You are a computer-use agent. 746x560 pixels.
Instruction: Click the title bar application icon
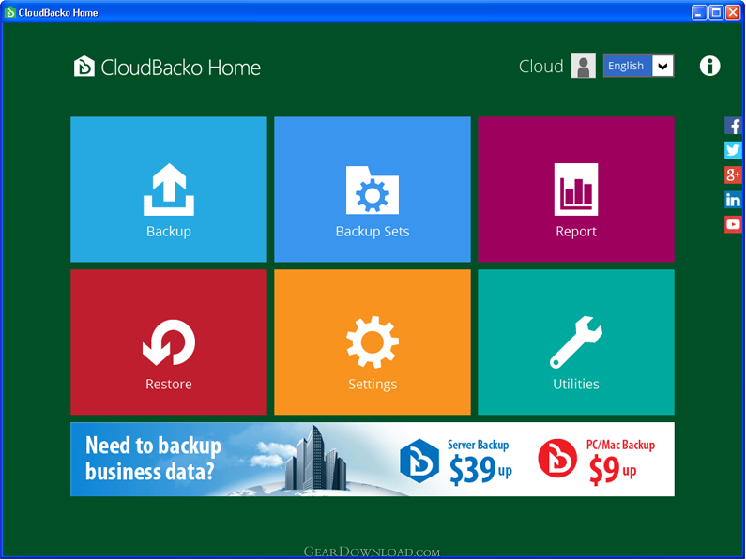tap(10, 13)
